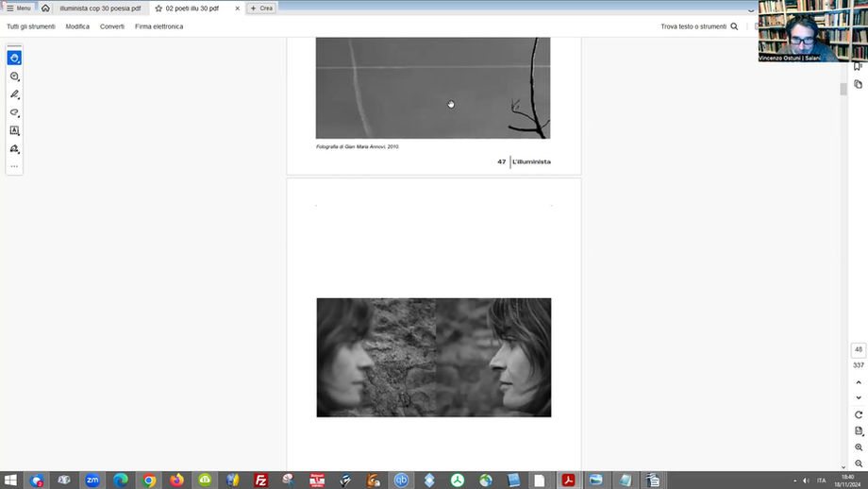Open the Menu hamburger button
The image size is (868, 489).
click(18, 8)
